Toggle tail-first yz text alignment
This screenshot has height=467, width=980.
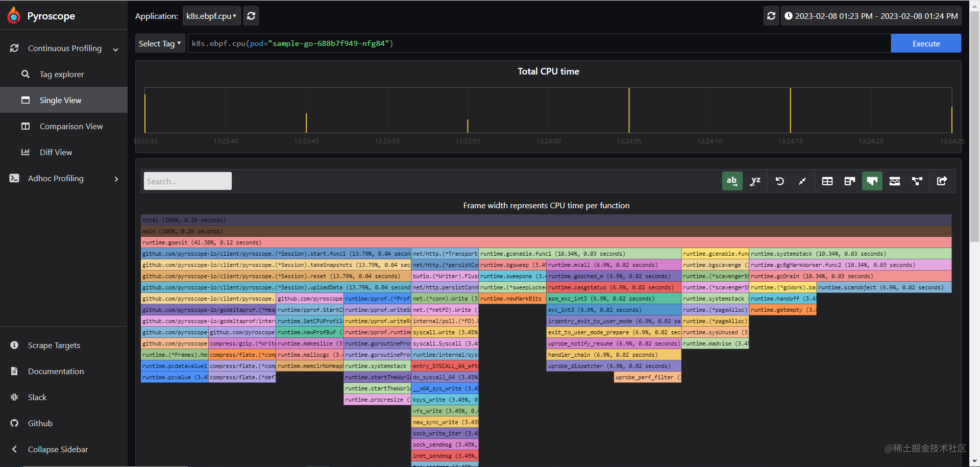[x=755, y=181]
